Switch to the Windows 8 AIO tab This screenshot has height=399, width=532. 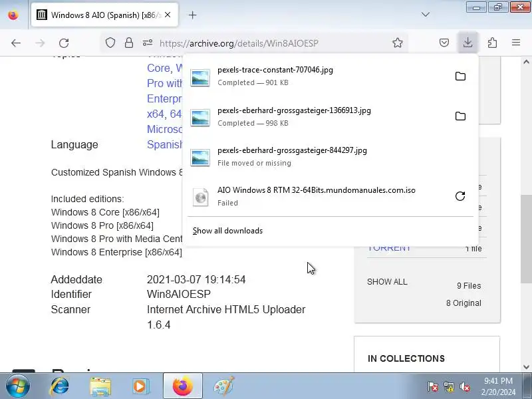105,15
